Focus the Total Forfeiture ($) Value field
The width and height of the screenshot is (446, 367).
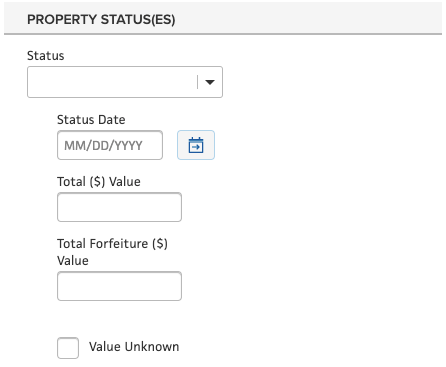click(x=119, y=286)
